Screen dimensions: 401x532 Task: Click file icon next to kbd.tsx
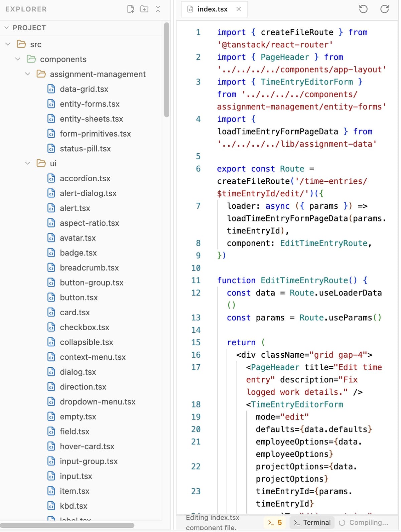51,506
